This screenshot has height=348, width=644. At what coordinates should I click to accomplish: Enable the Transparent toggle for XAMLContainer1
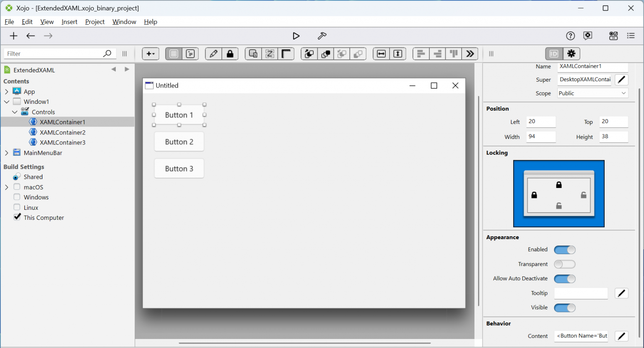tap(564, 264)
